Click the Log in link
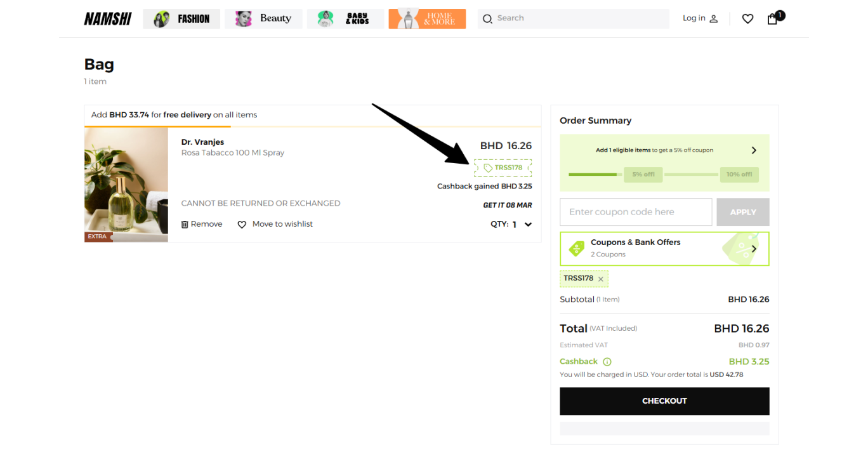Image resolution: width=868 pixels, height=457 pixels. tap(700, 18)
